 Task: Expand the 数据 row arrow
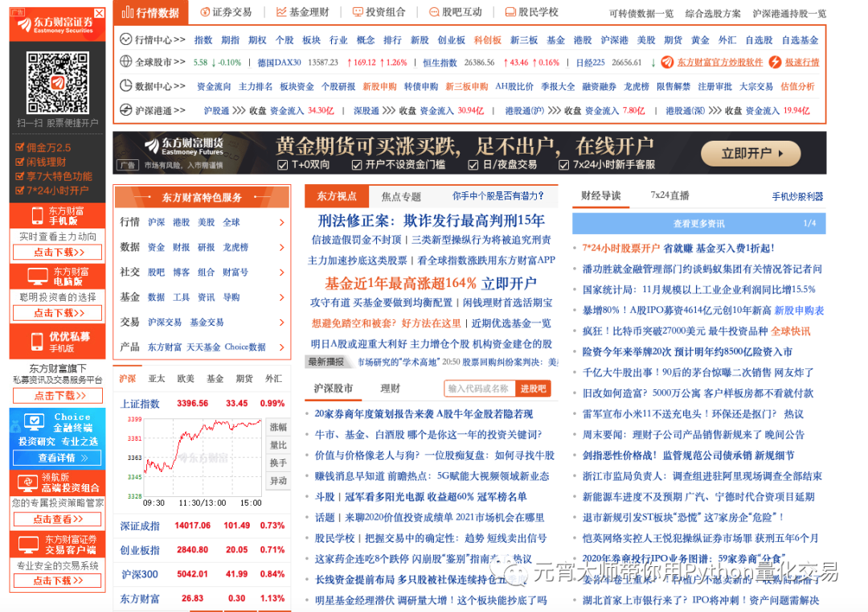point(282,248)
